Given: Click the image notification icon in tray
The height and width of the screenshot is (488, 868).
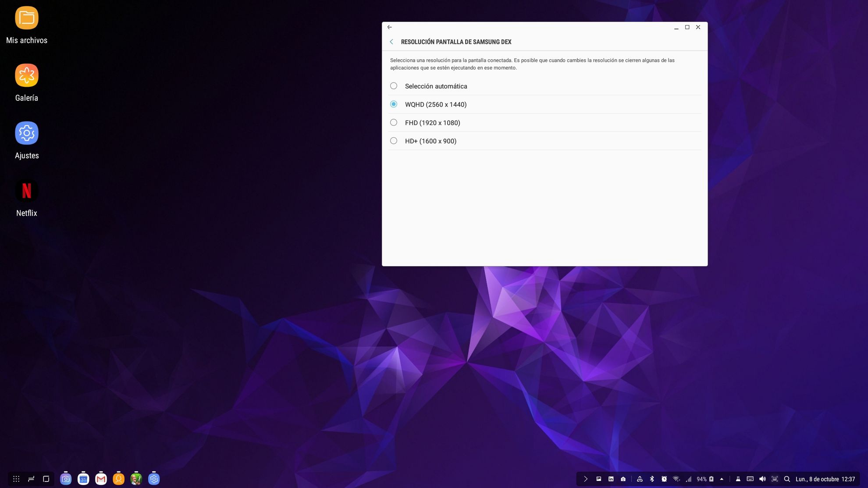Looking at the screenshot, I should click(598, 479).
